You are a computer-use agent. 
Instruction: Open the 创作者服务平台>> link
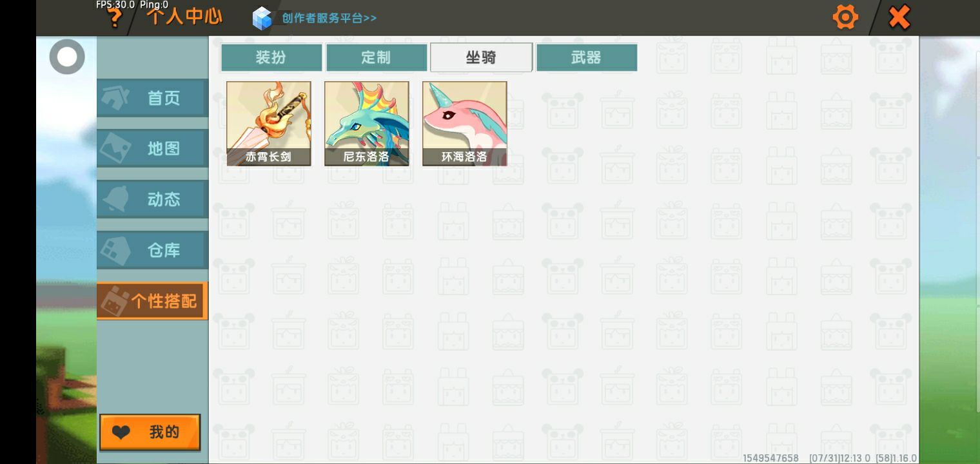pos(329,18)
